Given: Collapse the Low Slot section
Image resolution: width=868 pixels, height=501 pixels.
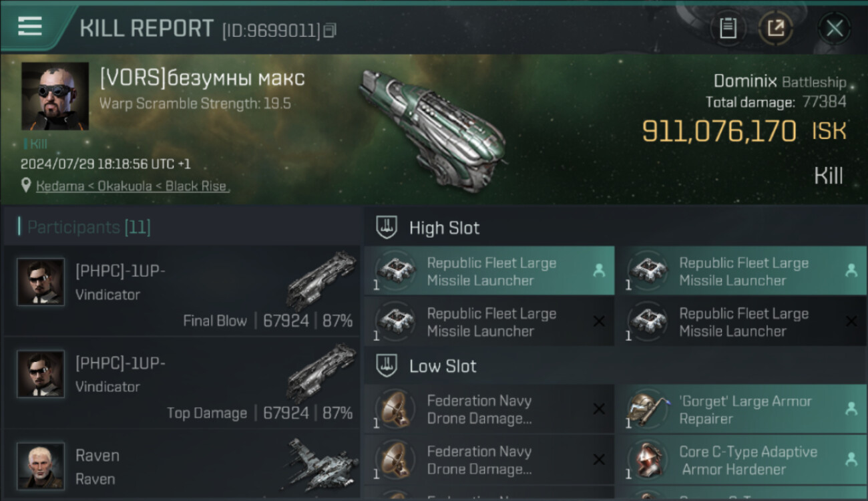Looking at the screenshot, I should tap(387, 366).
